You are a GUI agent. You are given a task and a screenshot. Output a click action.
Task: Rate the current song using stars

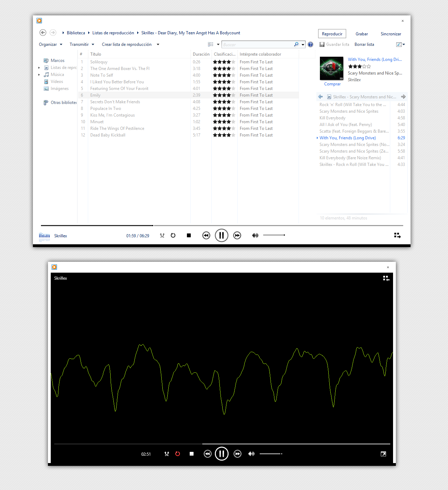(x=359, y=66)
